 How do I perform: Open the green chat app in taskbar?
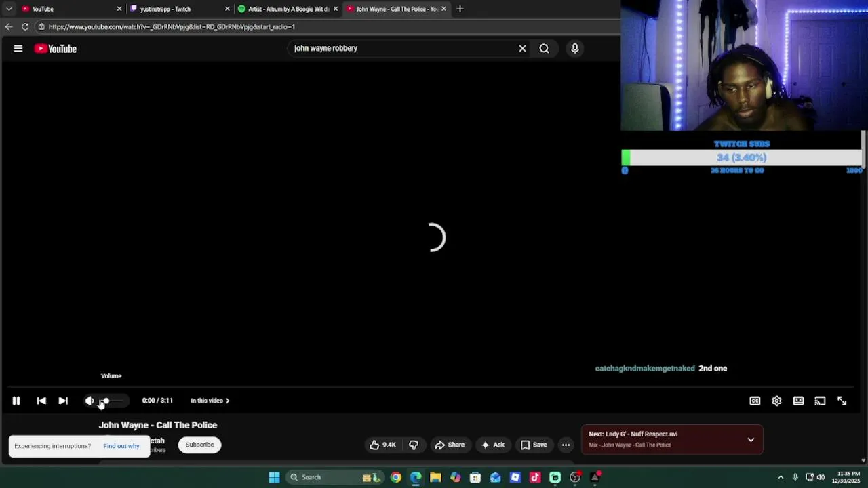(x=555, y=477)
